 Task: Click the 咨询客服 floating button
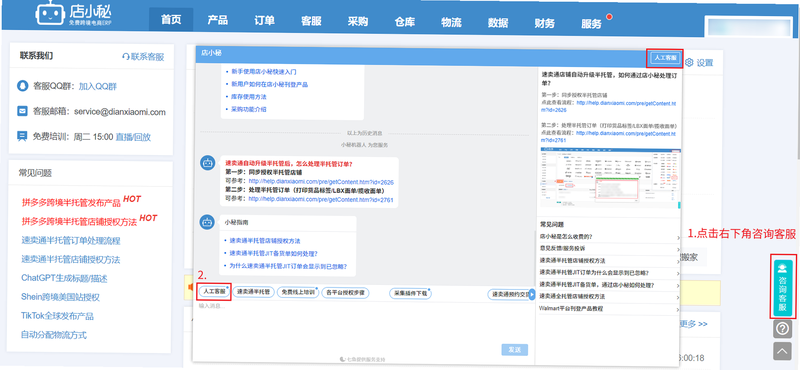tap(783, 287)
